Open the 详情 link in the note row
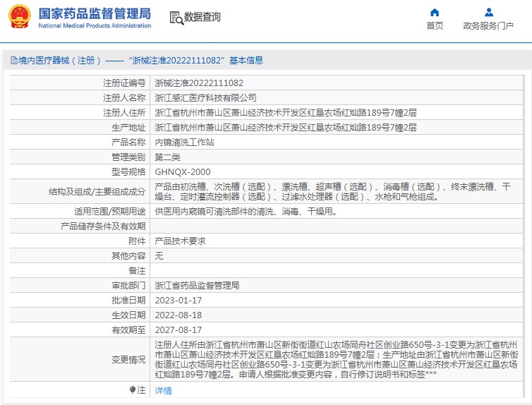Screen dimensions: 532x405 [163, 390]
